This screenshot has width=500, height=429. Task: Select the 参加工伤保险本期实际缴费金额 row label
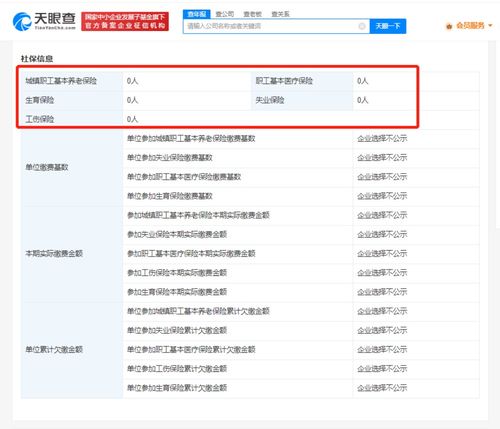177,273
